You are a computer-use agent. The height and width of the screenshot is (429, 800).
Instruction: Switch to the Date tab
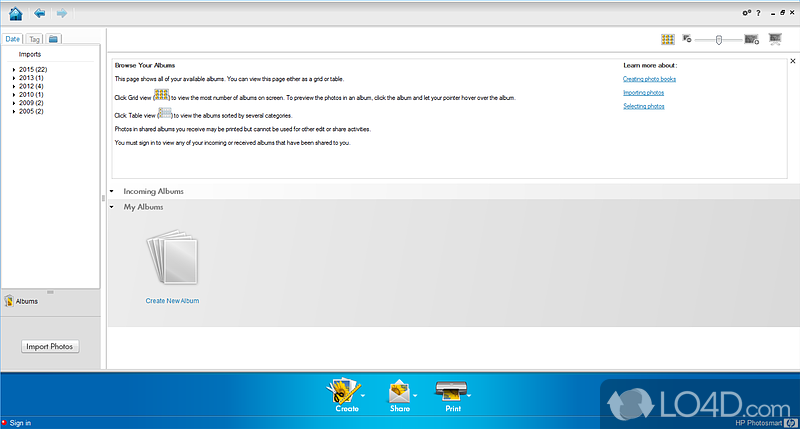(x=12, y=39)
